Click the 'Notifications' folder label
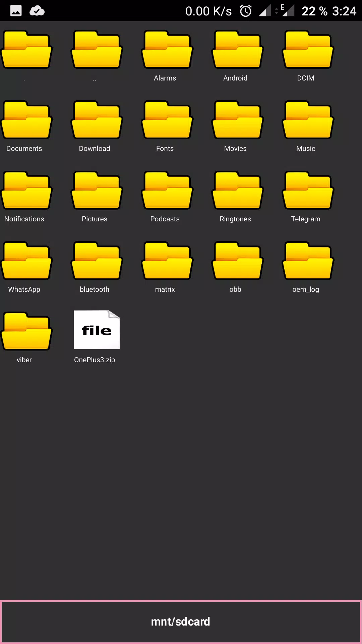362x644 pixels. tap(24, 219)
